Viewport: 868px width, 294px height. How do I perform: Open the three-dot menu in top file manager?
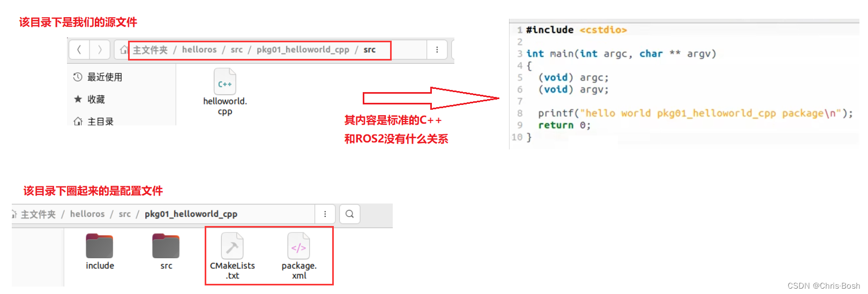click(x=437, y=50)
